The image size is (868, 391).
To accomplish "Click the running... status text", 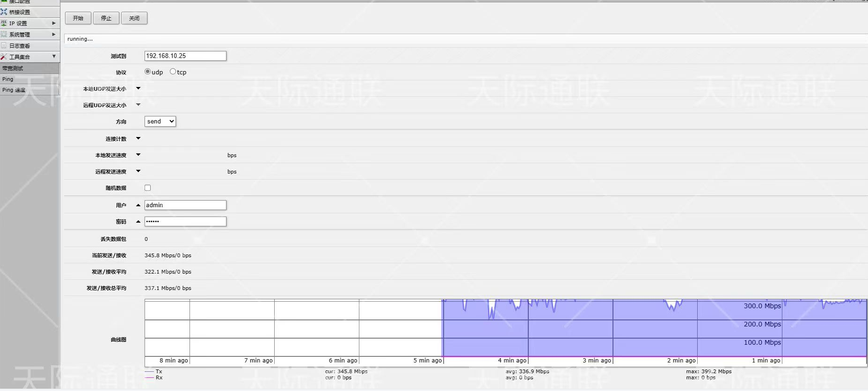I will (x=80, y=39).
